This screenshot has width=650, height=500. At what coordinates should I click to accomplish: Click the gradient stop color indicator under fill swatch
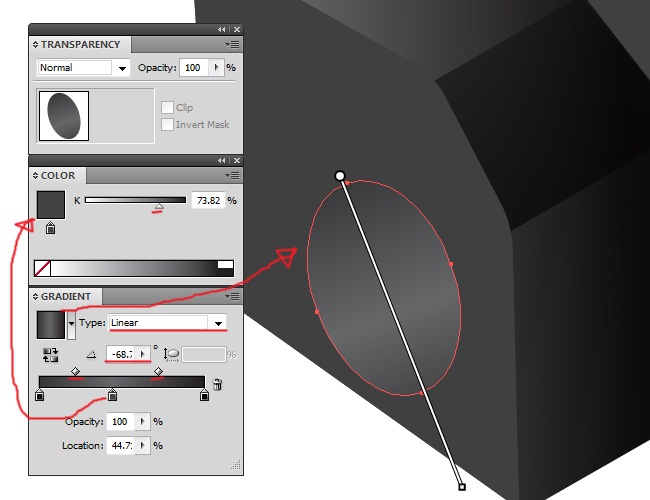pos(51,228)
